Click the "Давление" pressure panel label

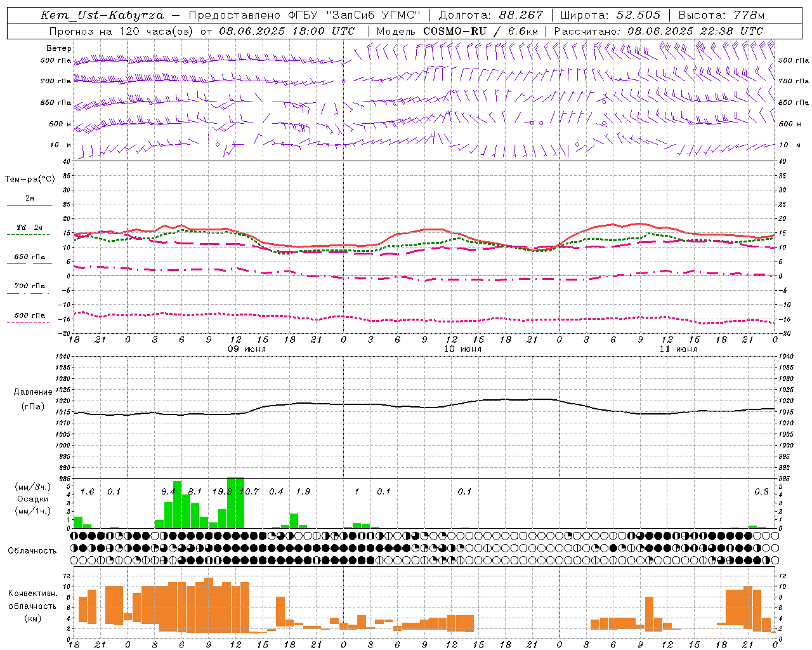tap(33, 392)
